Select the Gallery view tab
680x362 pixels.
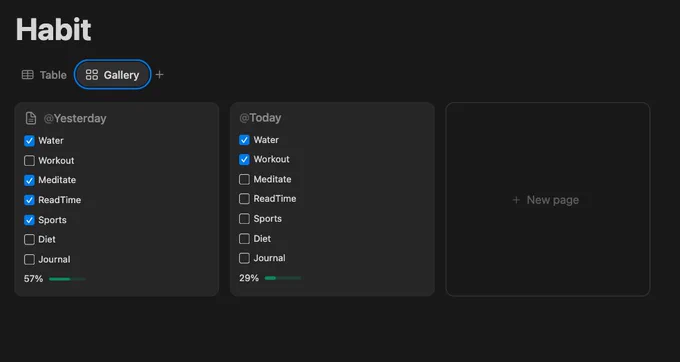tap(113, 75)
